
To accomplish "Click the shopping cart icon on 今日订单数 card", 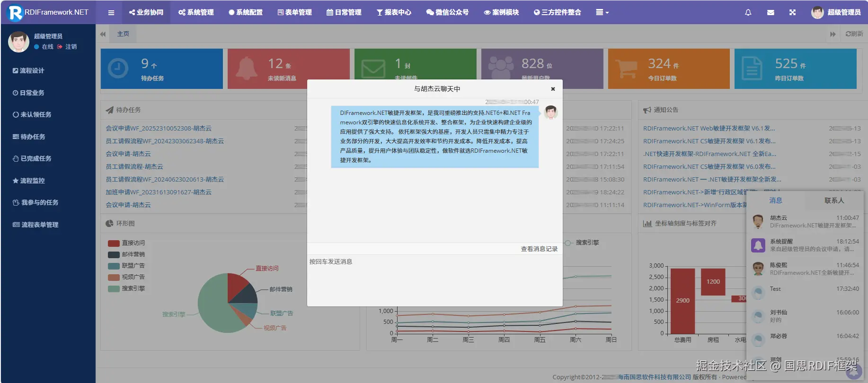I will (626, 69).
